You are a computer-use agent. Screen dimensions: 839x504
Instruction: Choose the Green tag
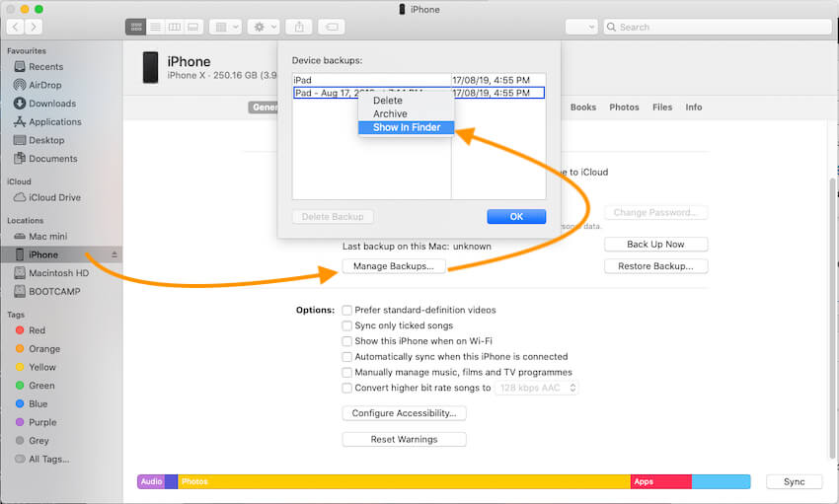point(41,386)
